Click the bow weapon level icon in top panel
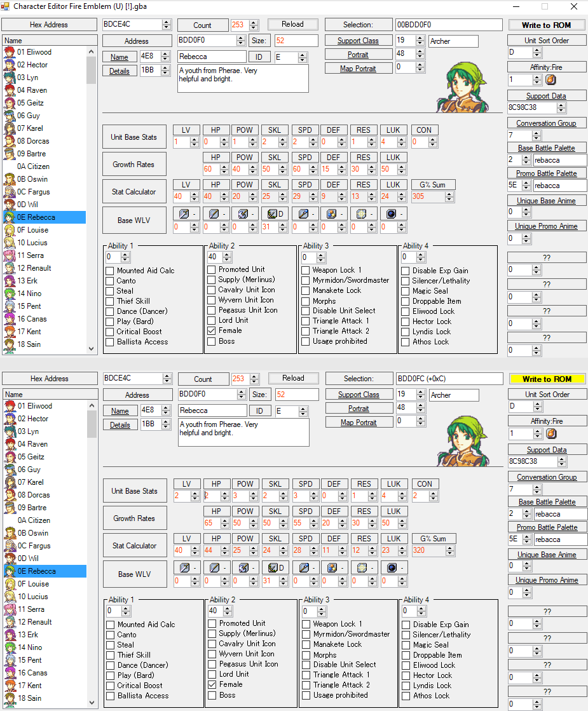This screenshot has height=711, width=588. click(x=272, y=213)
